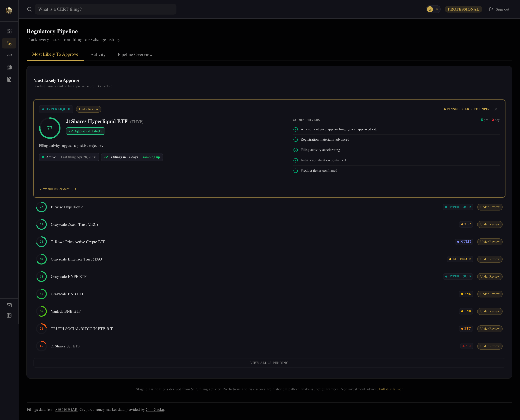Click the Sign out link

tap(499, 9)
